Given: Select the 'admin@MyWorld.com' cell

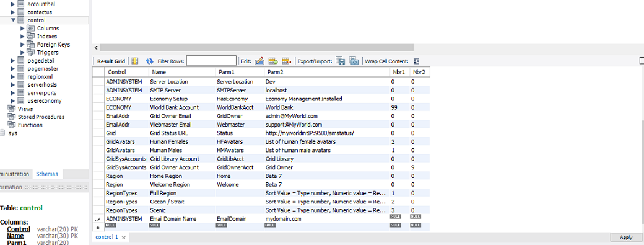Looking at the screenshot, I should pyautogui.click(x=326, y=117).
